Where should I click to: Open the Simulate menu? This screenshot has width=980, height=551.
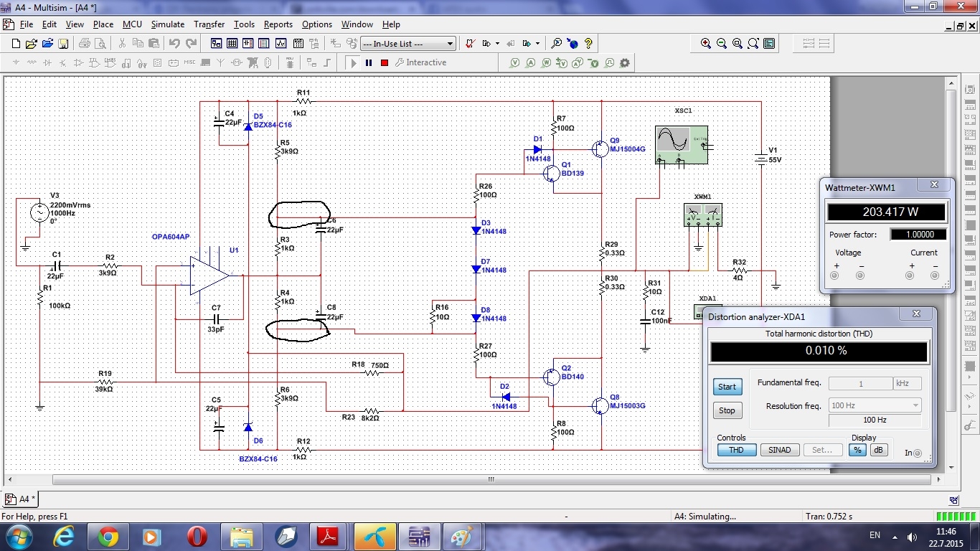pos(168,24)
